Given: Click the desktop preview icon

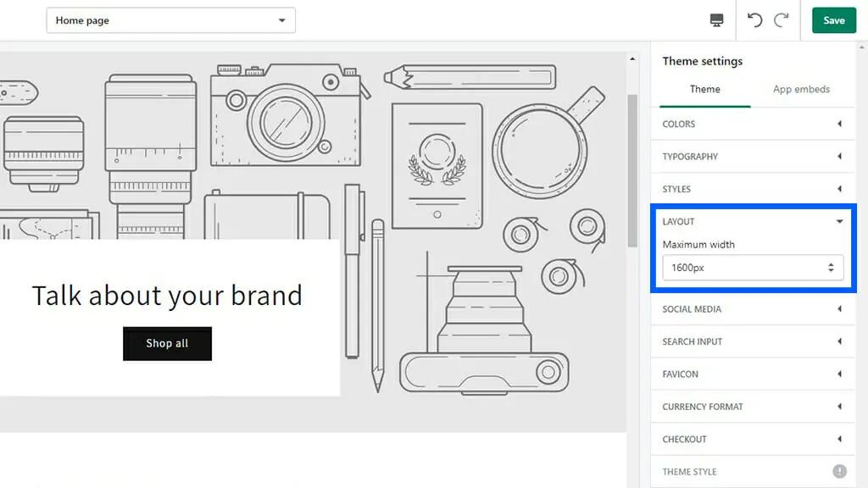Looking at the screenshot, I should click(717, 20).
